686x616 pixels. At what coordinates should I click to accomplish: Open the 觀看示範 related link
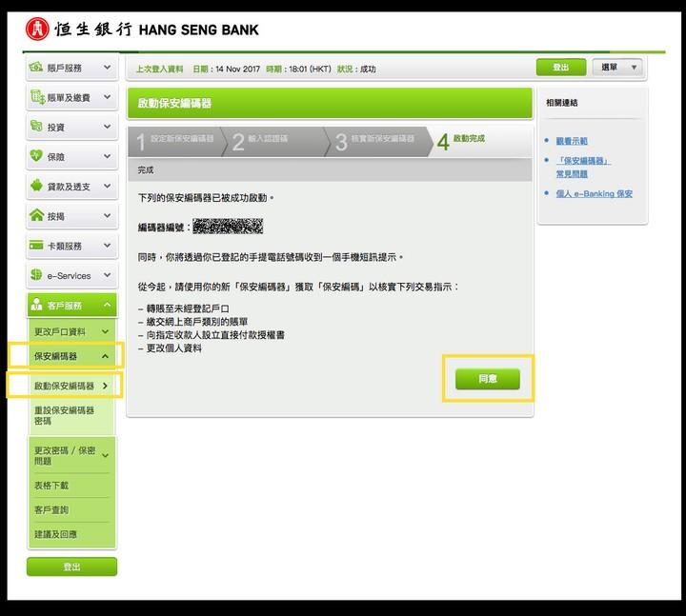click(573, 141)
